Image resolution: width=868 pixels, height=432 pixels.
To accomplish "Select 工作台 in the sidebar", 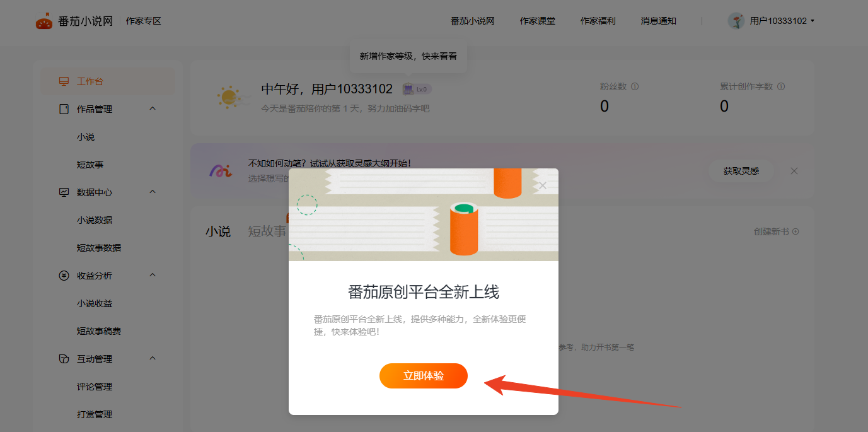I will [x=108, y=81].
